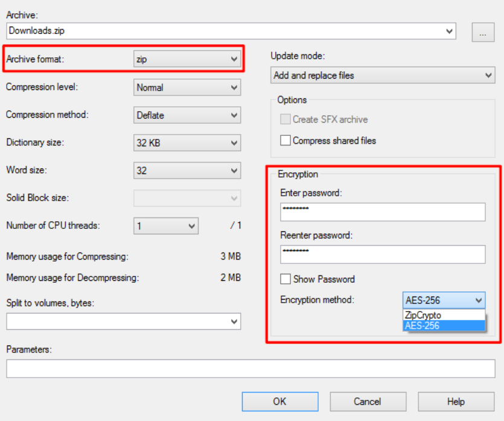
Task: Click the Reenter password field
Action: [x=383, y=254]
